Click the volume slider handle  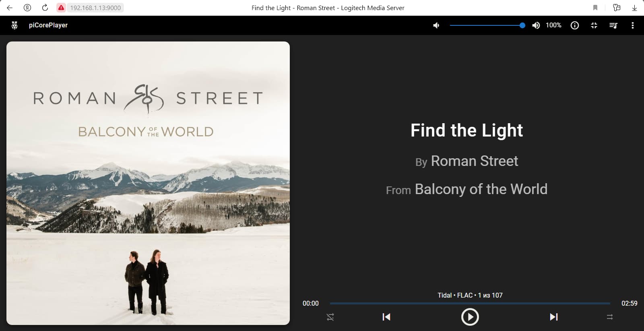tap(522, 25)
